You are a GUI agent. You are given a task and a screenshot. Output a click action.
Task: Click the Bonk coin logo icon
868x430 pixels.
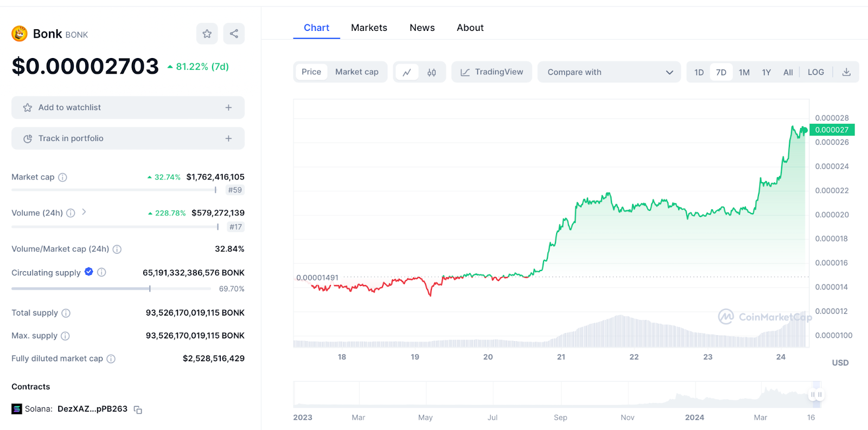pyautogui.click(x=20, y=34)
